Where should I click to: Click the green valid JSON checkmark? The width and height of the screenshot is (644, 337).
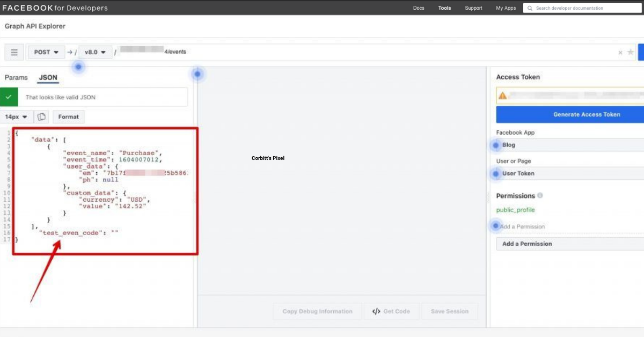point(9,97)
